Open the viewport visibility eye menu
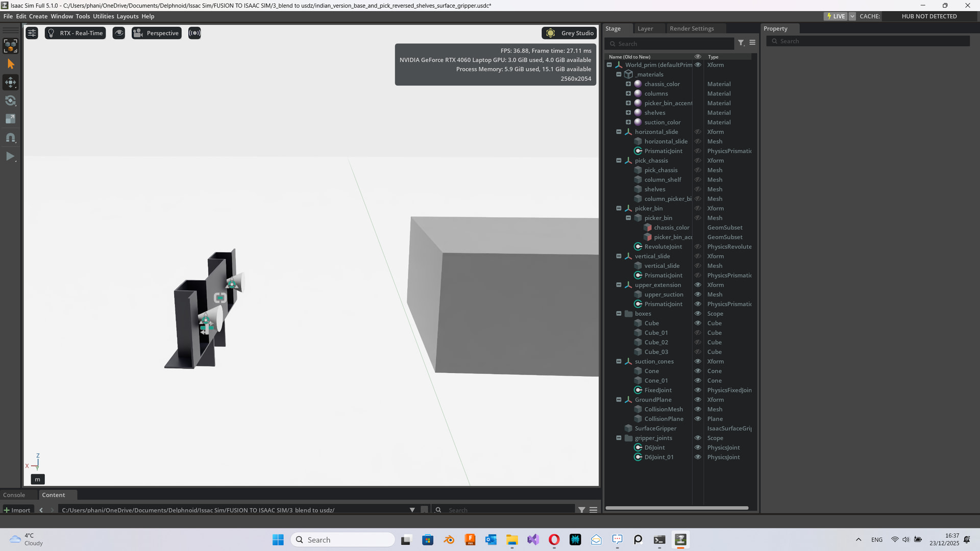This screenshot has width=980, height=551. pyautogui.click(x=118, y=33)
